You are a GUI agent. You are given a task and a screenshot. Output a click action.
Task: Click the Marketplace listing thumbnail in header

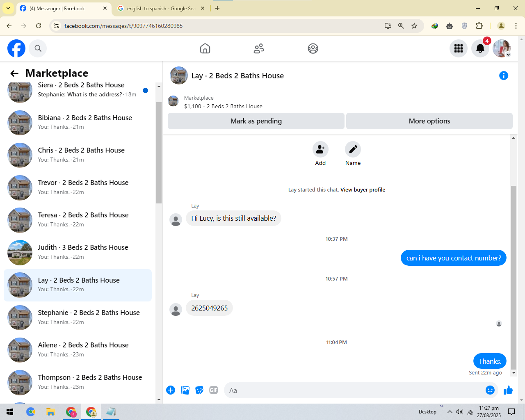173,101
